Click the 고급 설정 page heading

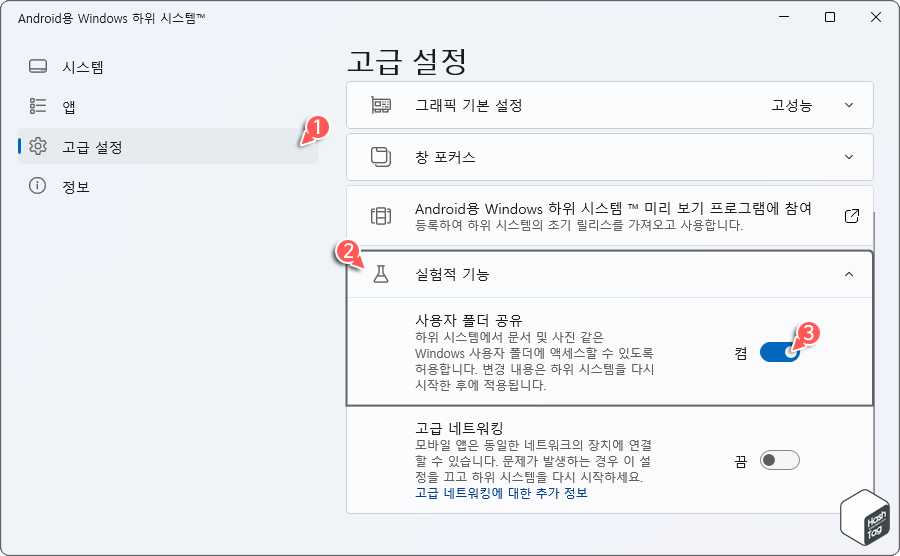click(x=407, y=61)
